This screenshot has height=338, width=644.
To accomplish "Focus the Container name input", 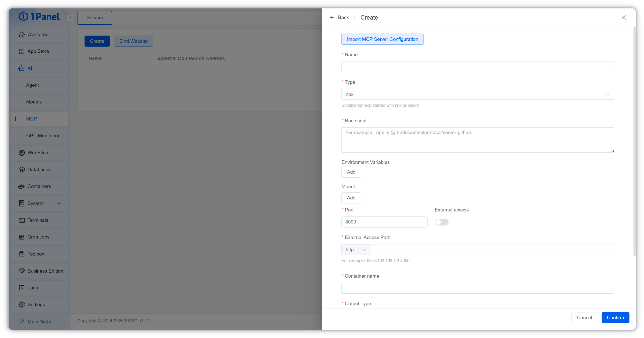I will 478,288.
